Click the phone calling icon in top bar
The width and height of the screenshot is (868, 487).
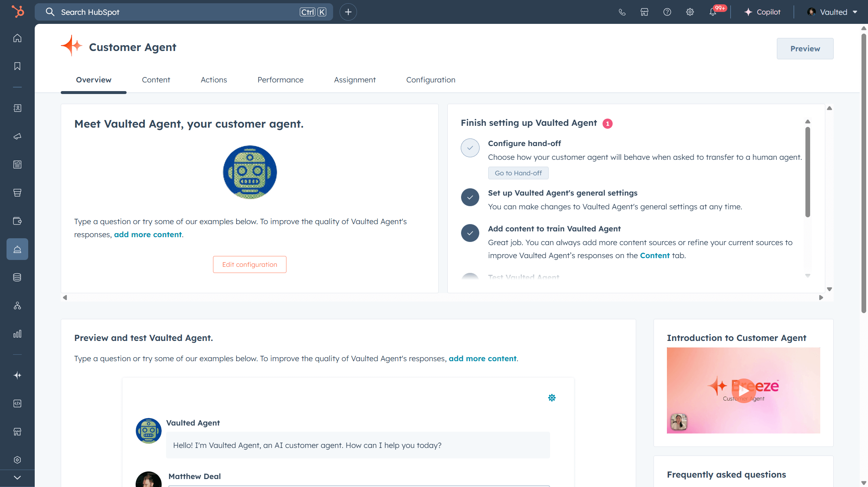coord(622,12)
